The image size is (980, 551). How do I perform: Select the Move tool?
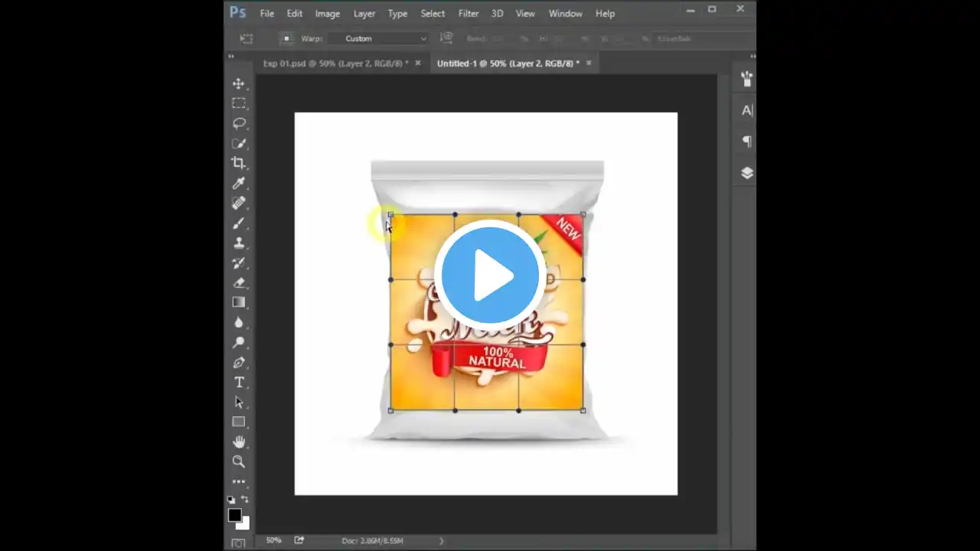coord(239,83)
